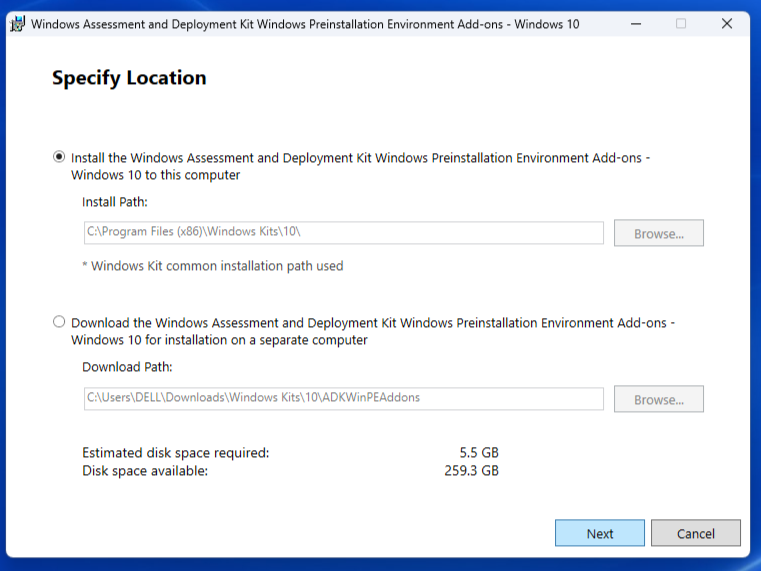Click the installer icon in the title bar

point(17,24)
